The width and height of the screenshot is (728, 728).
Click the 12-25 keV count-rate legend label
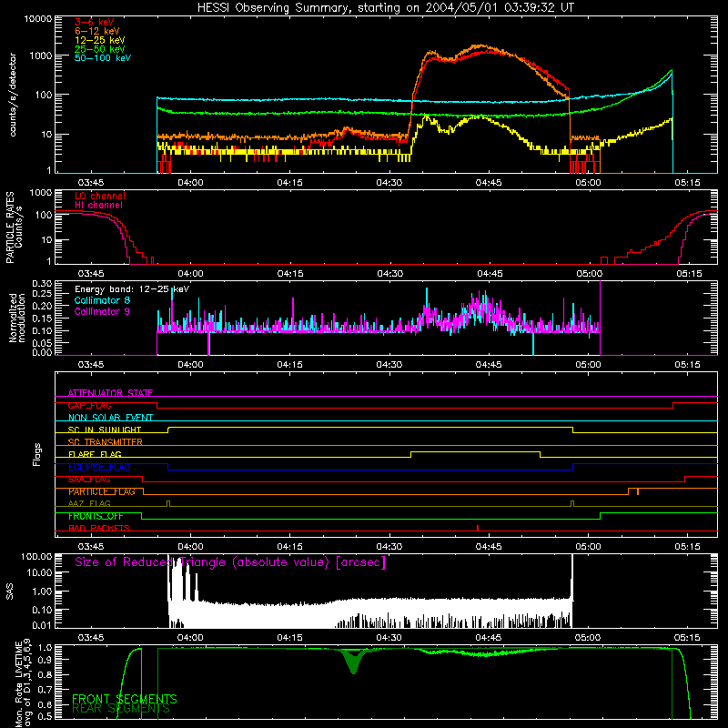(x=100, y=40)
